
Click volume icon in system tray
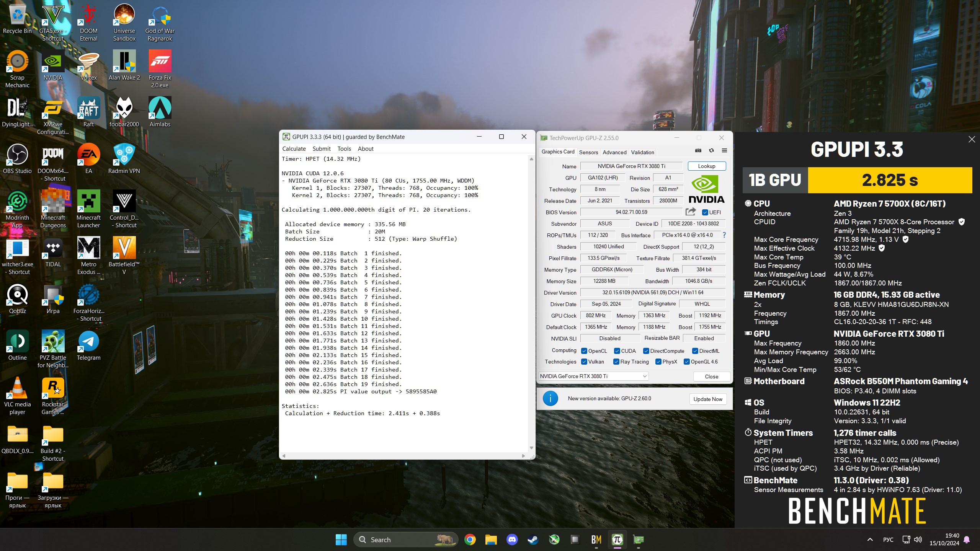click(918, 540)
